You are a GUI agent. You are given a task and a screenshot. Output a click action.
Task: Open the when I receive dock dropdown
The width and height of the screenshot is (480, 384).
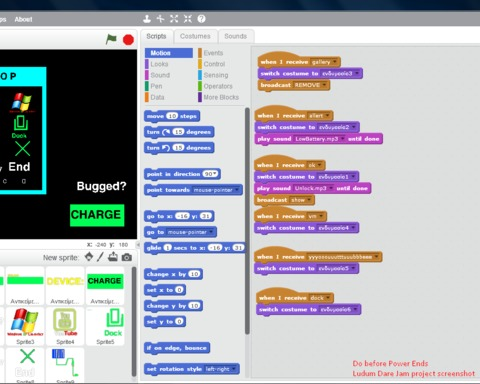click(328, 298)
